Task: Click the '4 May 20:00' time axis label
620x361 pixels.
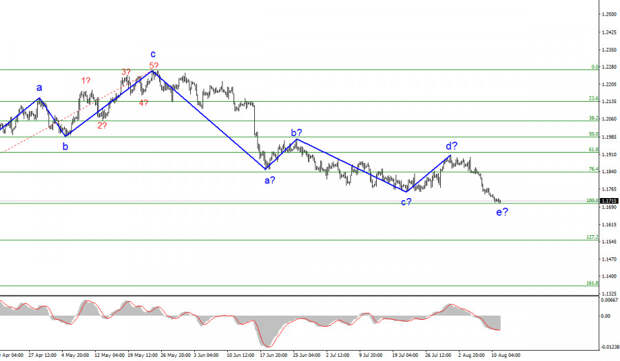Action: coord(75,355)
